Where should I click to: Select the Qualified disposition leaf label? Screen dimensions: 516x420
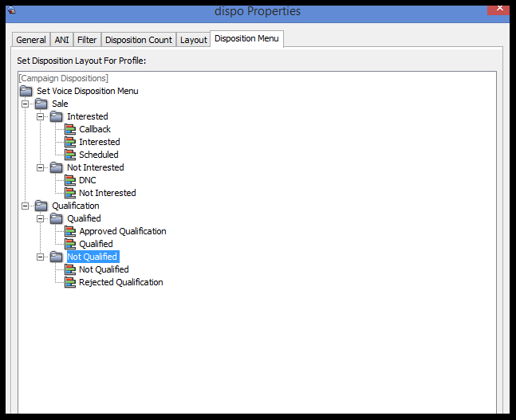click(96, 244)
